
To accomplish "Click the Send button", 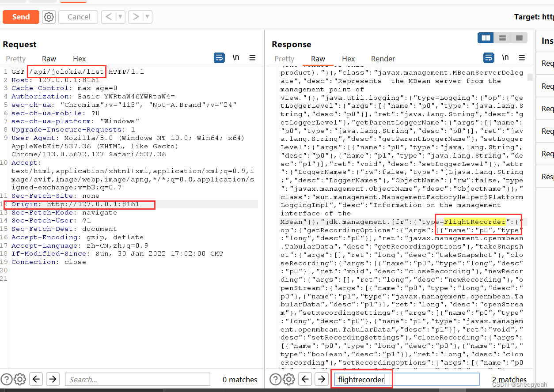I will (x=21, y=17).
